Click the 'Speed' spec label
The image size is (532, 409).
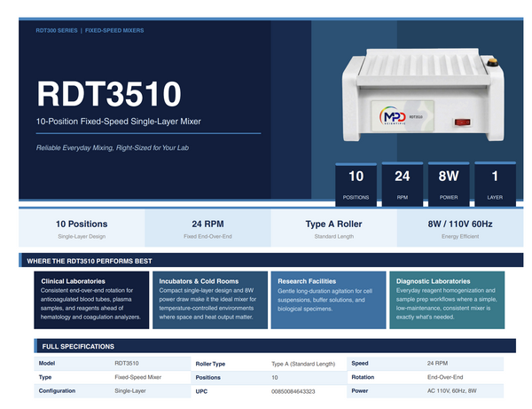pyautogui.click(x=360, y=363)
